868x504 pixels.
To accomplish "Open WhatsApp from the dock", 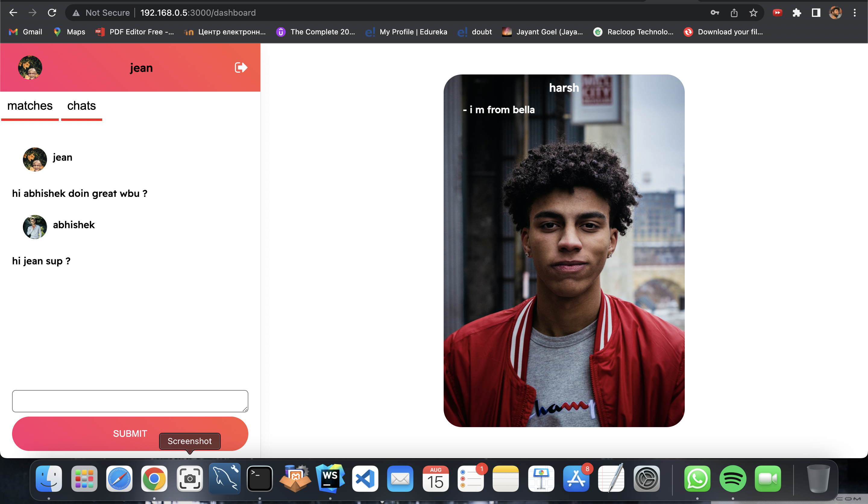I will tap(697, 478).
